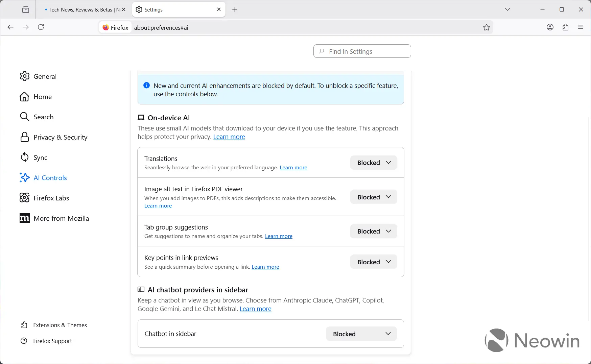Image resolution: width=591 pixels, height=364 pixels.
Task: Open the Chatbot in sidebar dropdown
Action: tap(361, 334)
